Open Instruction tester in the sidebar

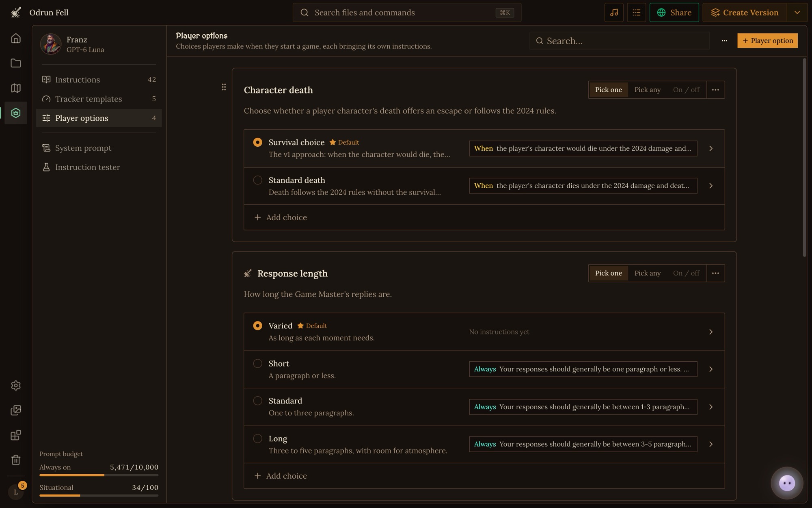coord(99,167)
